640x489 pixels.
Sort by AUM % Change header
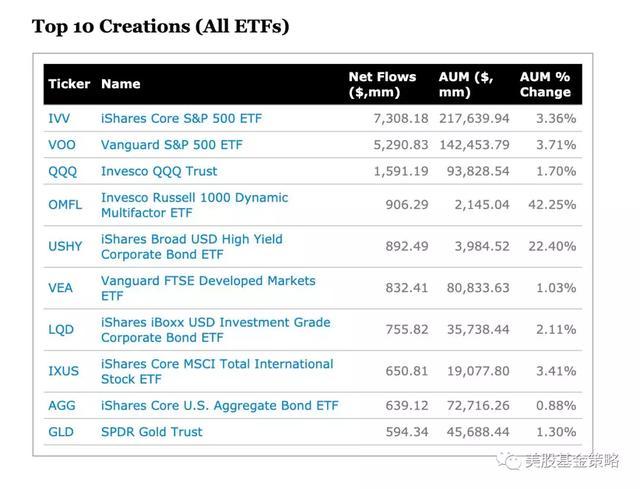(546, 84)
